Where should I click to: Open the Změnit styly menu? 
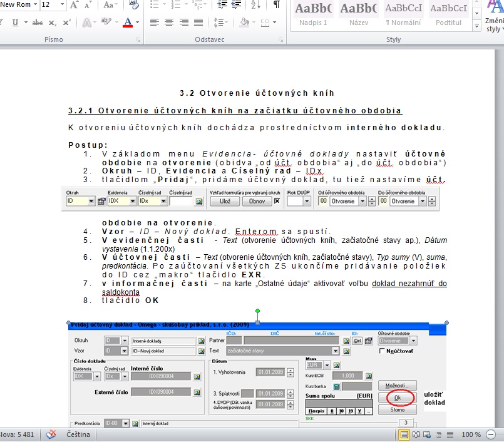(x=494, y=16)
